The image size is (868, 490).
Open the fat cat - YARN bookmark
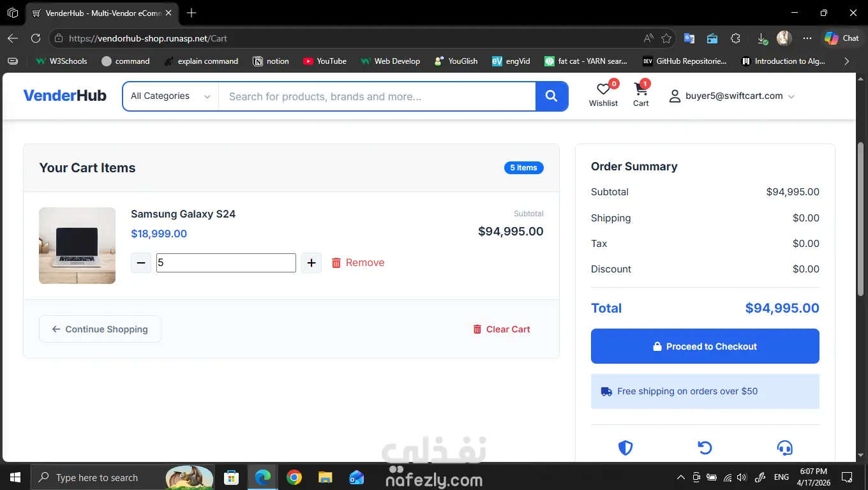coord(586,61)
